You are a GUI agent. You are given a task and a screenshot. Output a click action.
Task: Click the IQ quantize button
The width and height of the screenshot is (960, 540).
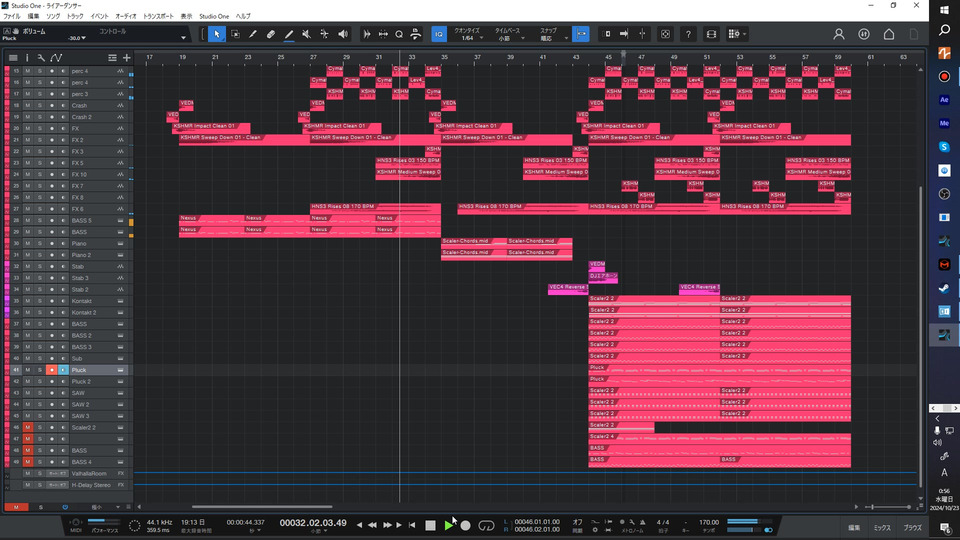coord(439,34)
